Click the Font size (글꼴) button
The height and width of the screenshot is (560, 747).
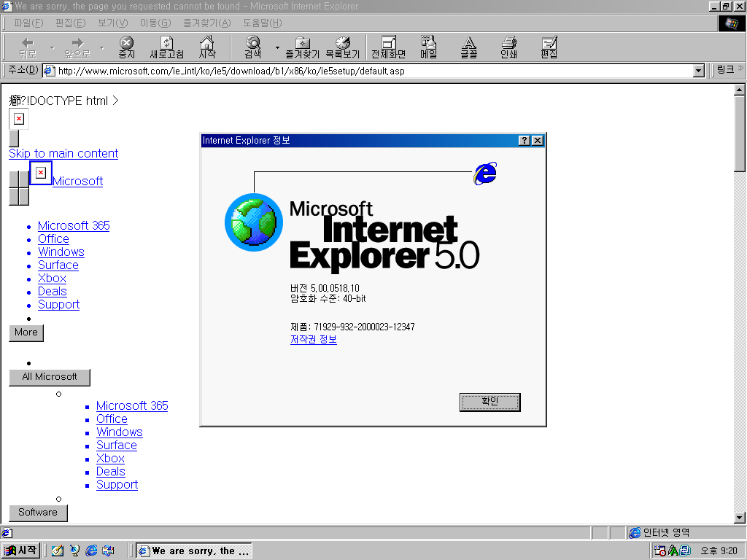tap(469, 47)
